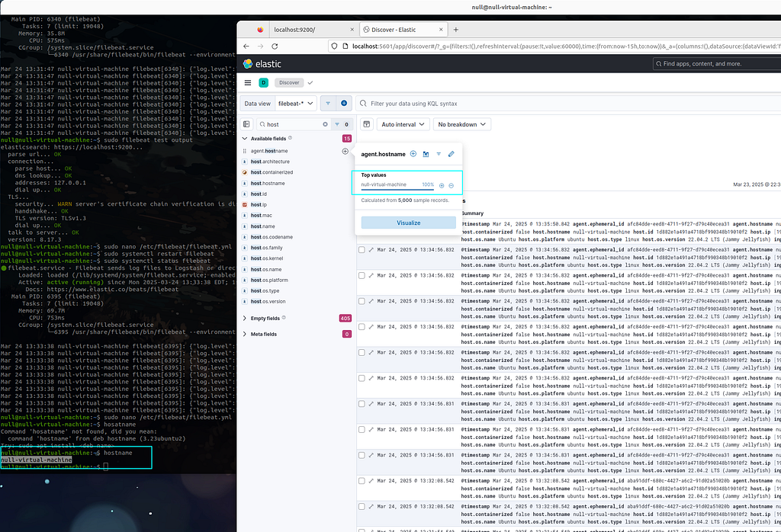Click the Data view label button
This screenshot has height=532, width=781.
tap(258, 104)
